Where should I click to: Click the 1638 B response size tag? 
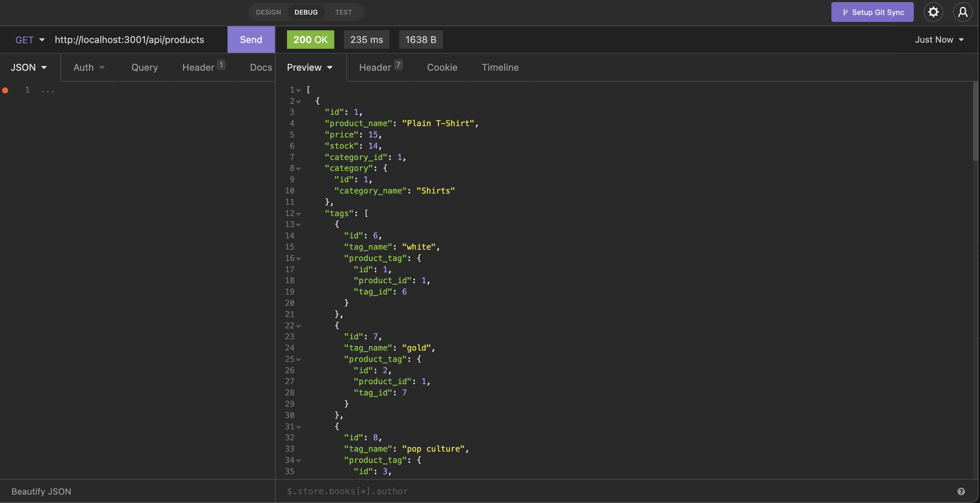point(421,40)
